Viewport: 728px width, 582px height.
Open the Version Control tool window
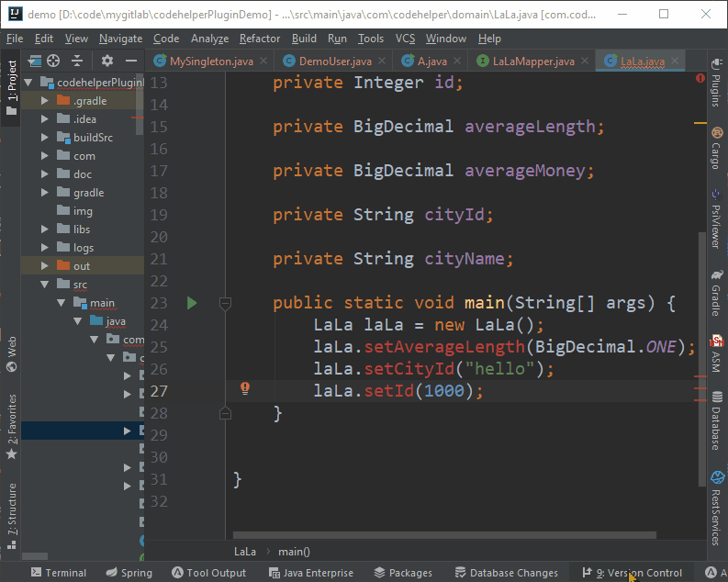tap(632, 573)
